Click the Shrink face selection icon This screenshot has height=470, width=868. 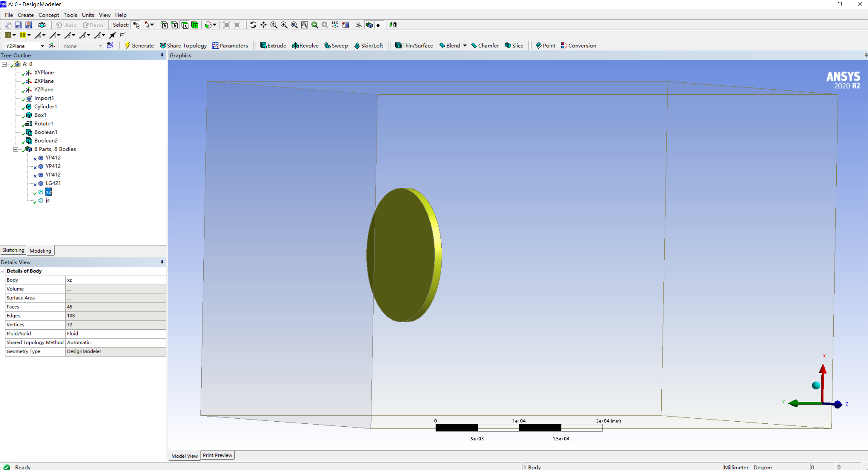[x=237, y=25]
